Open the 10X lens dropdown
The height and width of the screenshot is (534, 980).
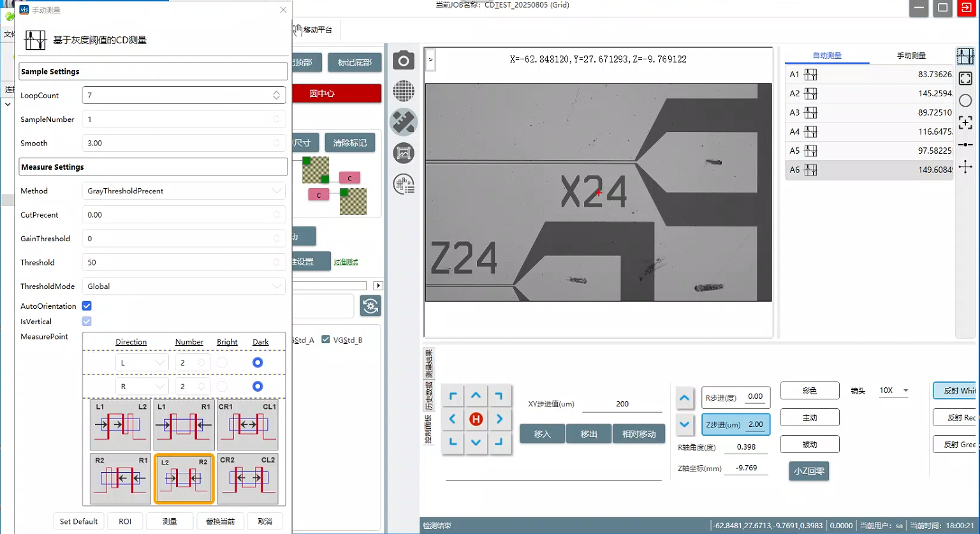point(893,390)
